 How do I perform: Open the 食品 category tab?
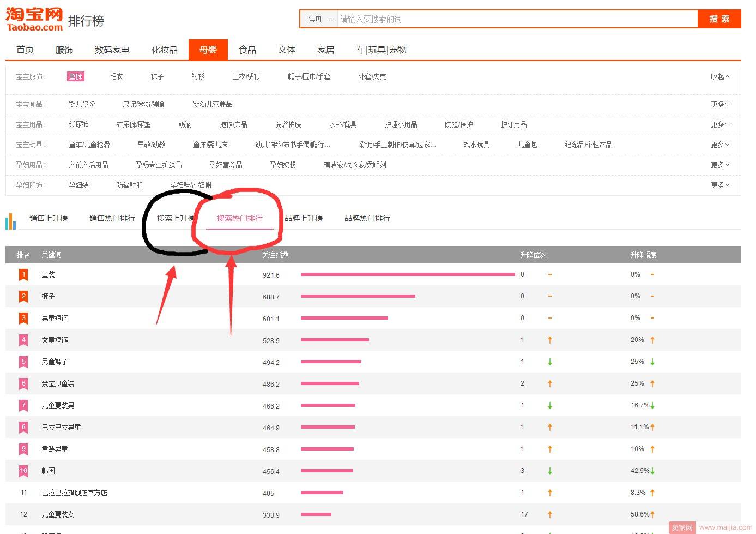click(247, 50)
